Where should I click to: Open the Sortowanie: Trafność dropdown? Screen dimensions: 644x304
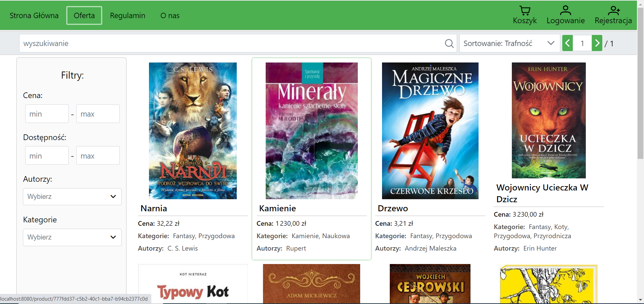pos(509,43)
